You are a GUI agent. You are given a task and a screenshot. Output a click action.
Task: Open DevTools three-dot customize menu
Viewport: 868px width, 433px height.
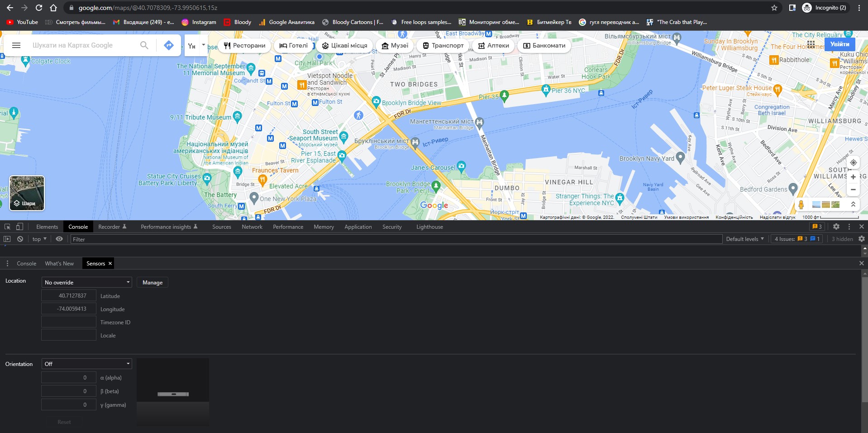tap(849, 226)
